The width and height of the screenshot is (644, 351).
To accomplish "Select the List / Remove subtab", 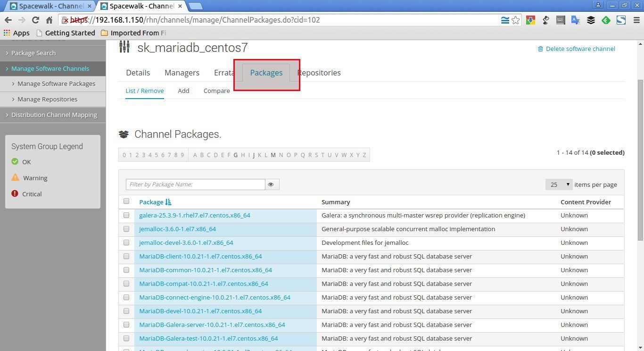I will tap(145, 91).
